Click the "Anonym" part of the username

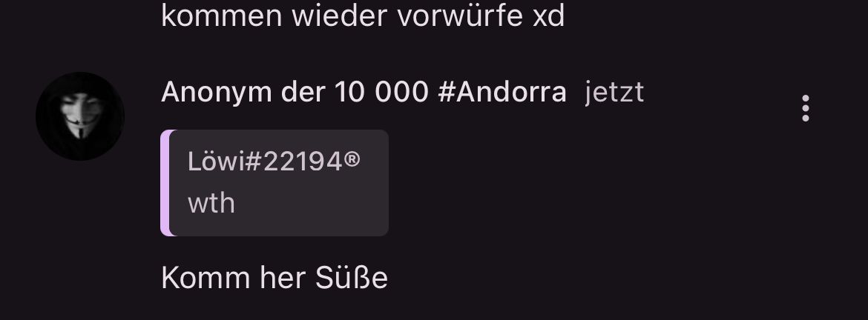click(x=217, y=93)
